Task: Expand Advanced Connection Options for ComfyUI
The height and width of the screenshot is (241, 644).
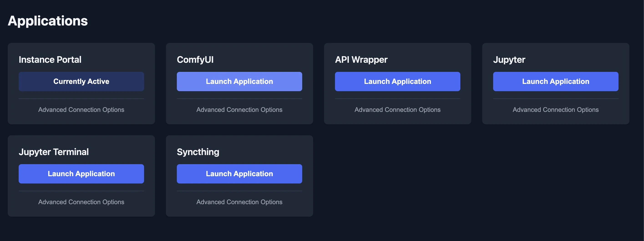Action: pyautogui.click(x=239, y=110)
